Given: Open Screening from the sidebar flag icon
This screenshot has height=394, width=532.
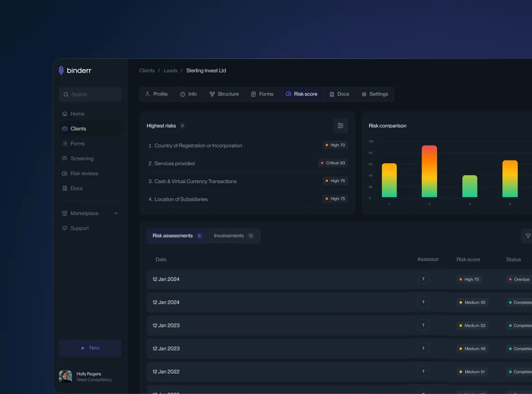Looking at the screenshot, I should pyautogui.click(x=65, y=159).
